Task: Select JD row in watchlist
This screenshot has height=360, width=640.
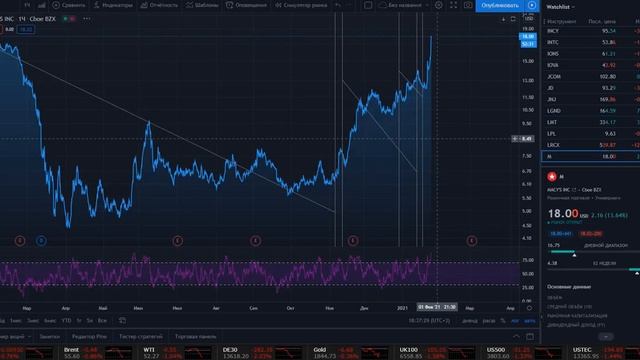Action: pos(591,88)
